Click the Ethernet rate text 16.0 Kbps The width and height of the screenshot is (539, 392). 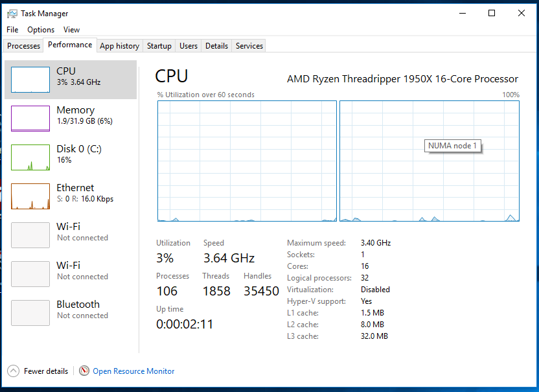pyautogui.click(x=97, y=199)
